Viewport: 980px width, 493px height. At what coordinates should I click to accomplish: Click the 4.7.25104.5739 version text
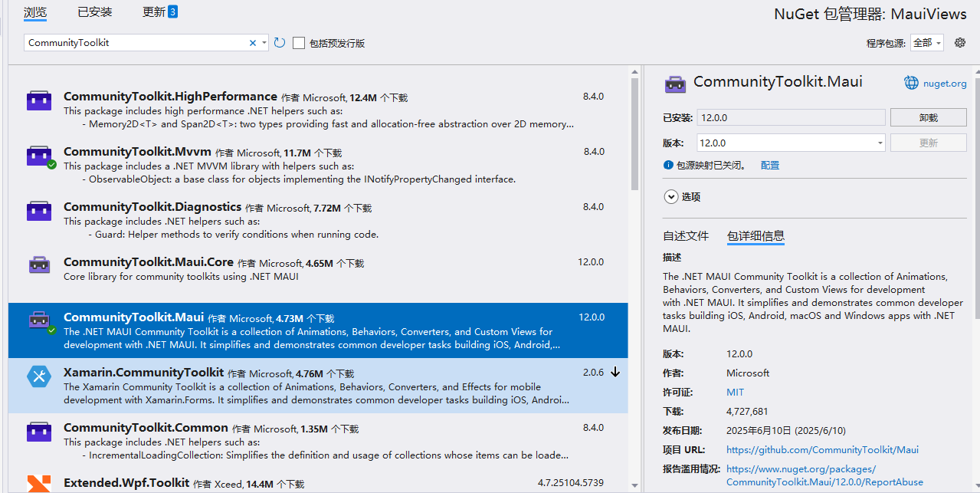(571, 483)
